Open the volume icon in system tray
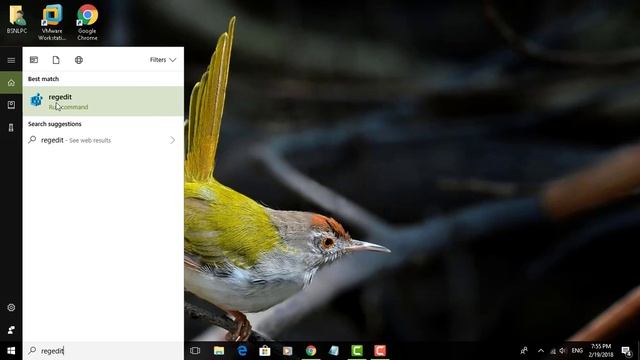This screenshot has width=640, height=360. pos(563,351)
